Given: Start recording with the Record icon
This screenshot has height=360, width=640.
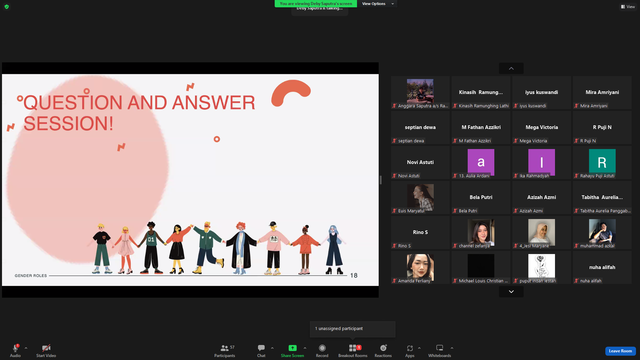Looking at the screenshot, I should 322,348.
